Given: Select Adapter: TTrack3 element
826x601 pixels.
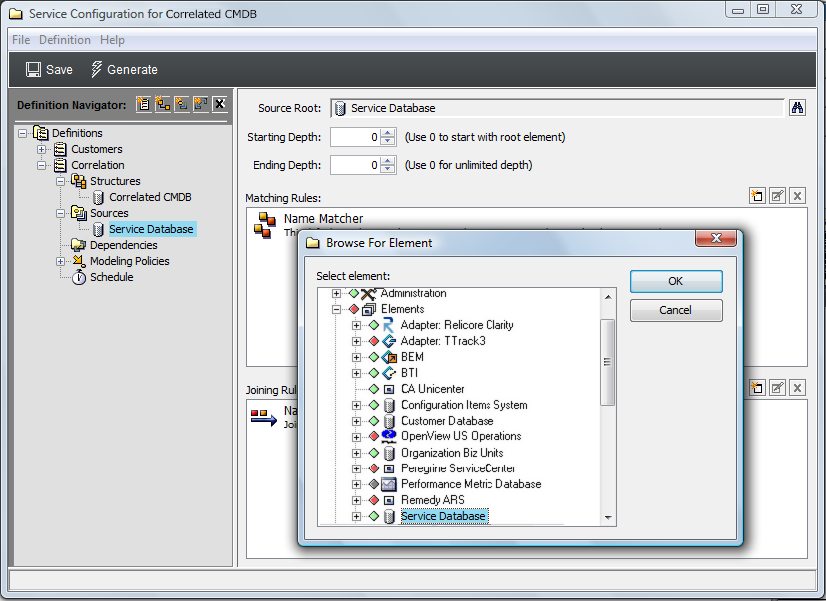Looking at the screenshot, I should tap(443, 341).
